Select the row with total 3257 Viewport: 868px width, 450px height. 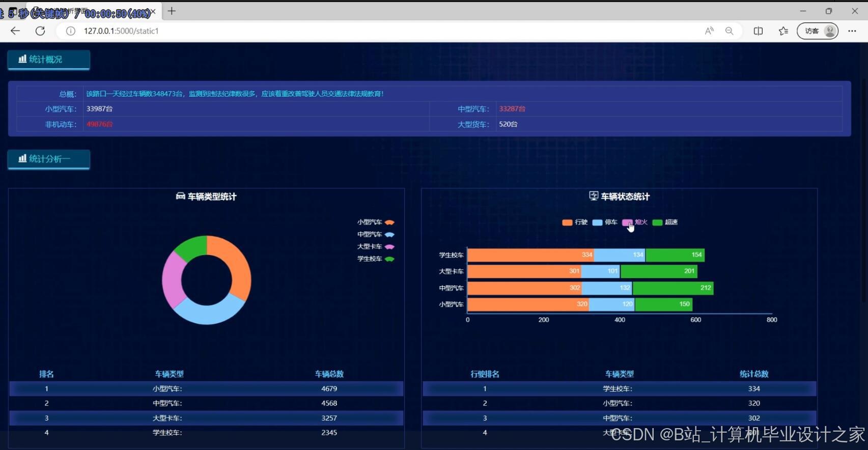click(206, 418)
